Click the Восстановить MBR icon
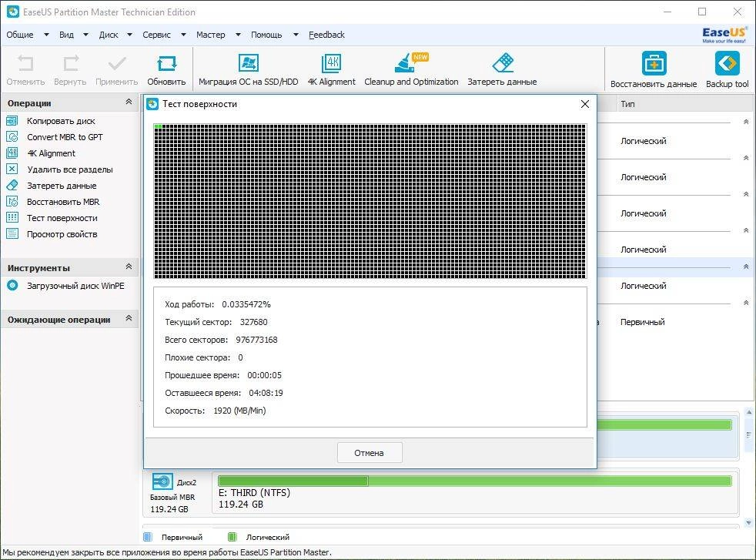The height and width of the screenshot is (560, 756). tap(12, 202)
